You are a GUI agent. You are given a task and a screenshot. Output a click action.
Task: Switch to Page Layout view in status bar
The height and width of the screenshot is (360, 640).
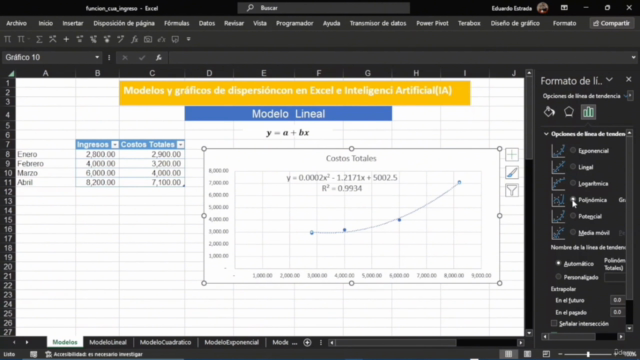pyautogui.click(x=527, y=354)
